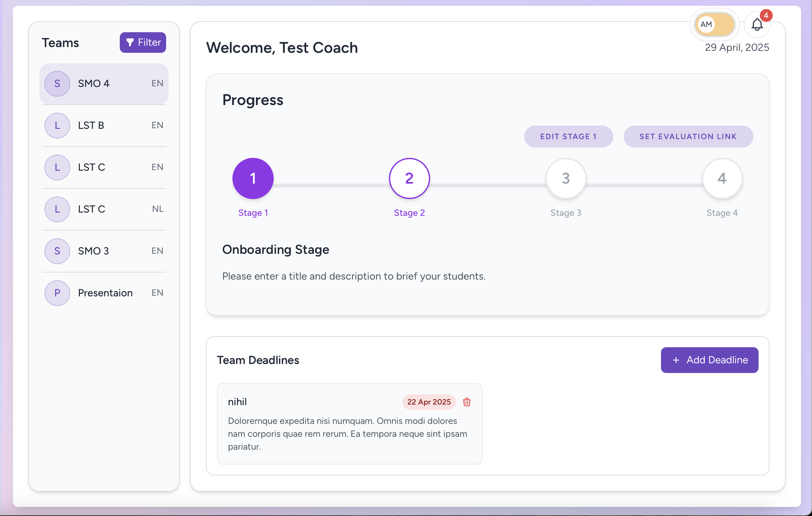The image size is (812, 516).
Task: Click the L avatar circle for LST B
Action: click(x=57, y=126)
